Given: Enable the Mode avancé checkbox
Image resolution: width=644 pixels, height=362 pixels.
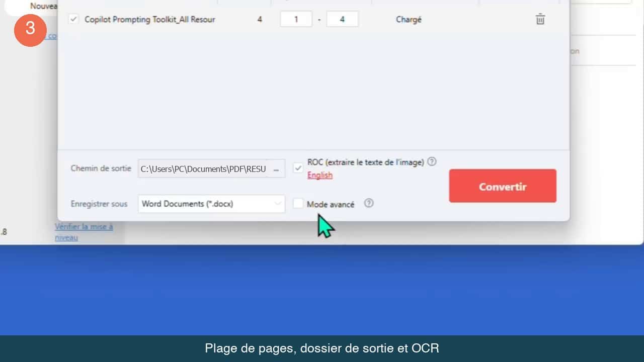Looking at the screenshot, I should (x=298, y=204).
